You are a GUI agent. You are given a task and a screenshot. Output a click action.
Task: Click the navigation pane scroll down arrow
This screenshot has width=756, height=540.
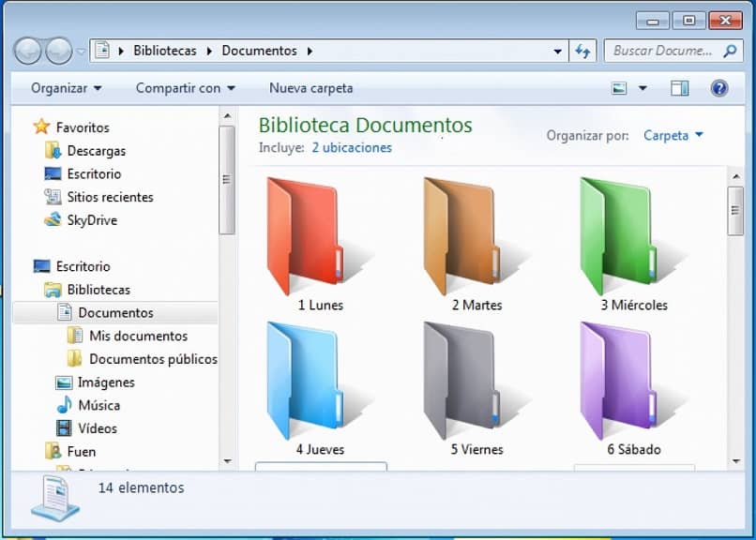[227, 461]
